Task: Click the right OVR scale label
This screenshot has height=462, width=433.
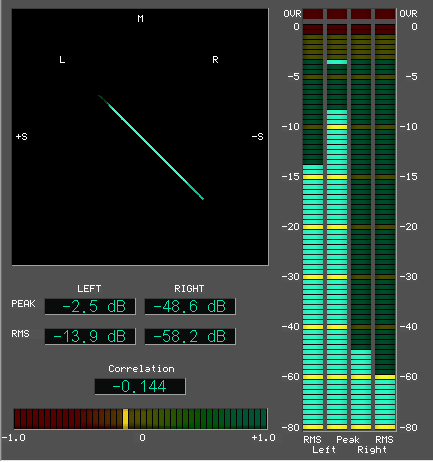Action: coord(408,14)
